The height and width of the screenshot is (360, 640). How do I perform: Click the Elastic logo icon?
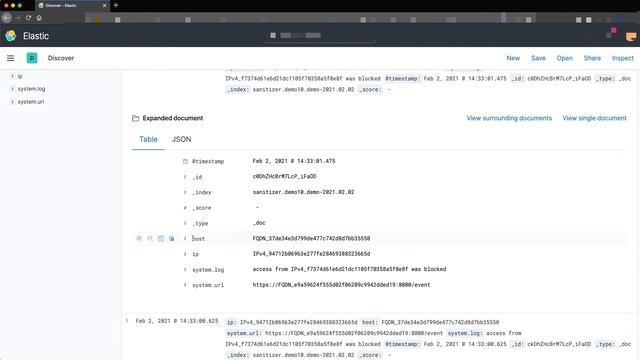(x=11, y=36)
